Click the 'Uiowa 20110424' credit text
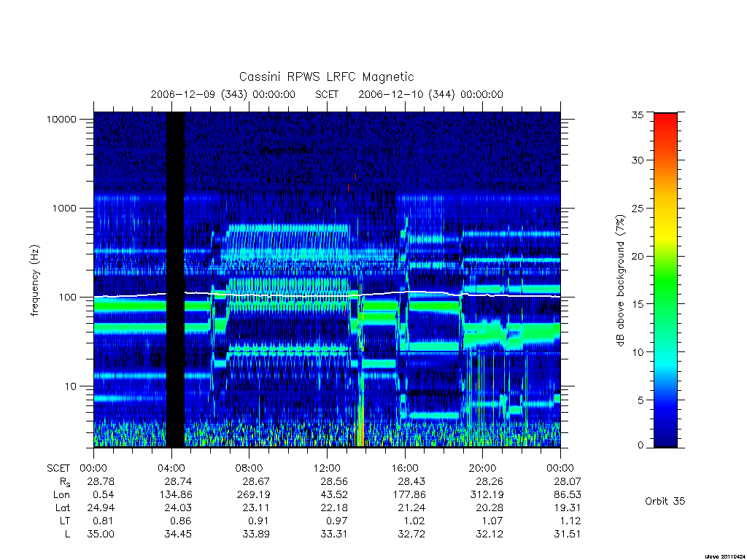The height and width of the screenshot is (560, 747). (724, 556)
